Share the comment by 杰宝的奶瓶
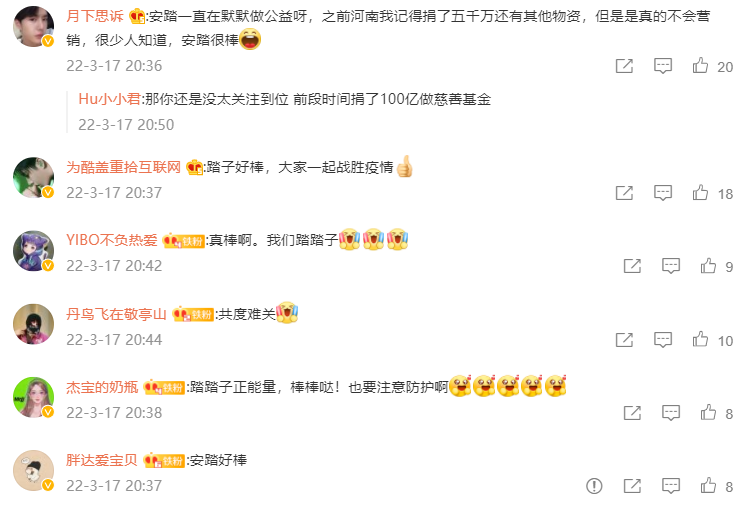The image size is (743, 510). point(632,413)
